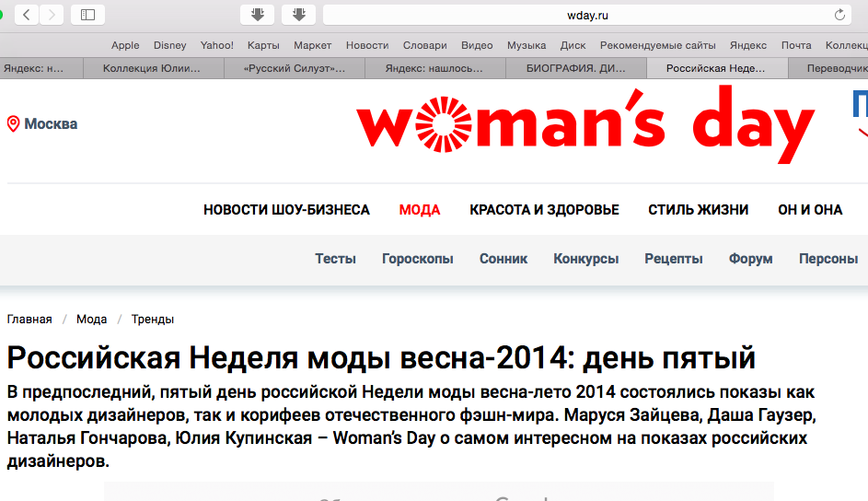Open the Маркет bookmark
Screen dimensions: 868x501
(313, 45)
